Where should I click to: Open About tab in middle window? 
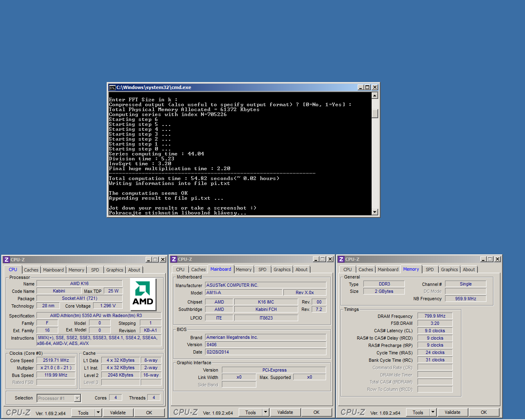(x=301, y=269)
